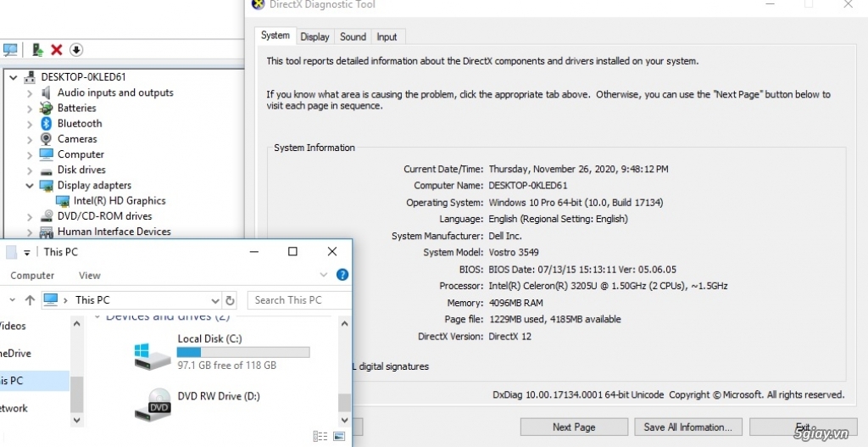
Task: Expand the Batteries node
Action: 30,109
